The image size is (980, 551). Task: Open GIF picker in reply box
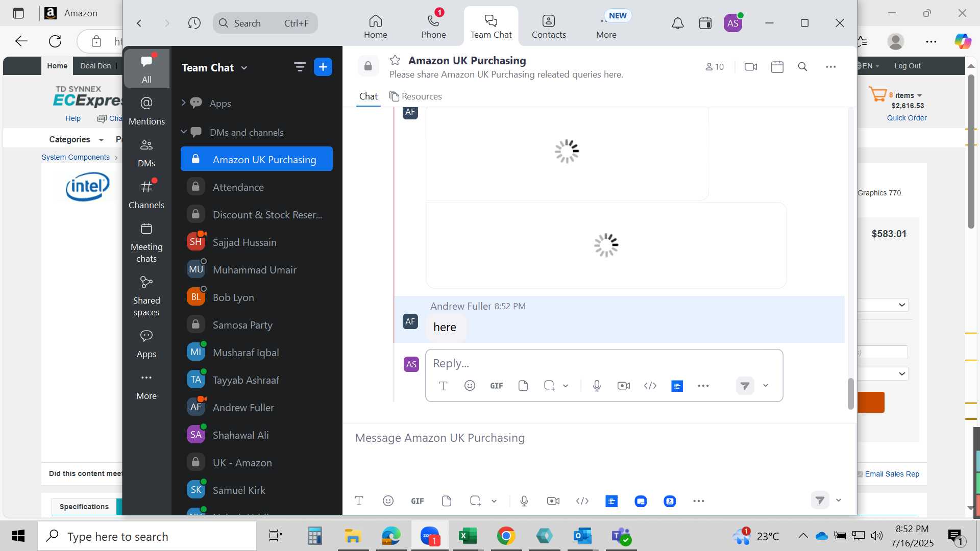(x=496, y=386)
